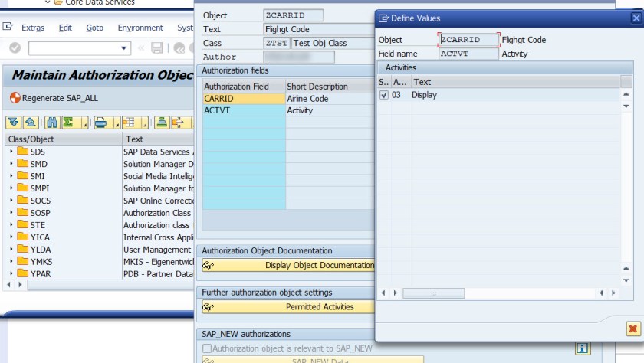Select the Display text in activities row

pyautogui.click(x=424, y=95)
